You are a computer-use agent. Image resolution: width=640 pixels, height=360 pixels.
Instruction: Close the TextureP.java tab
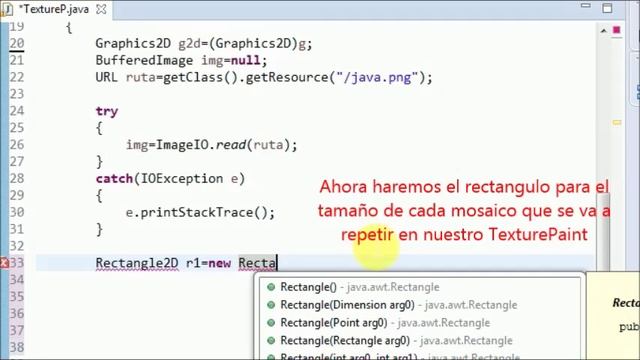(101, 9)
